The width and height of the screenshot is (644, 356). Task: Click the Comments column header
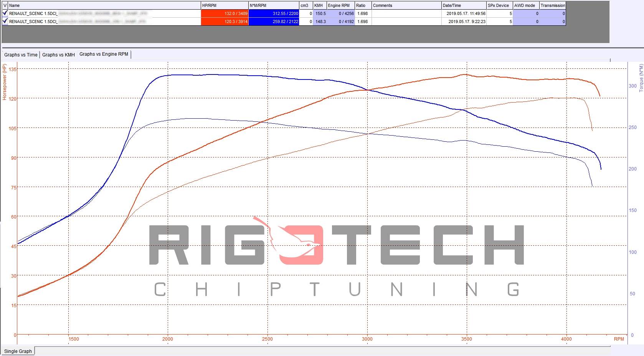click(406, 5)
